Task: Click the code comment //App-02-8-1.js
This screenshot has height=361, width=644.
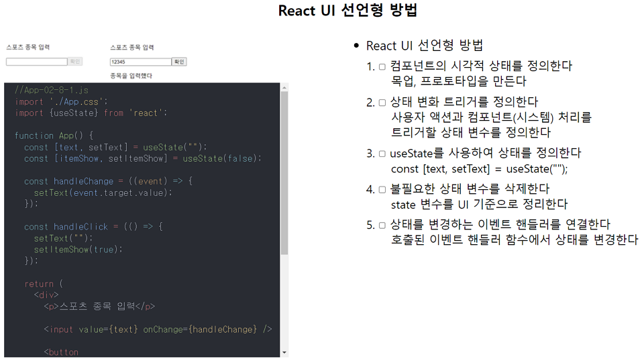Action: 52,90
